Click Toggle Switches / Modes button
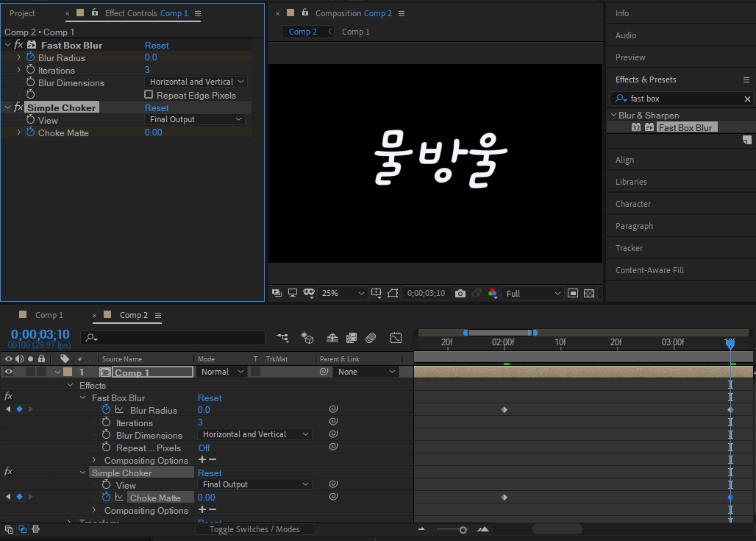Screen dimensions: 756x541 pyautogui.click(x=254, y=529)
